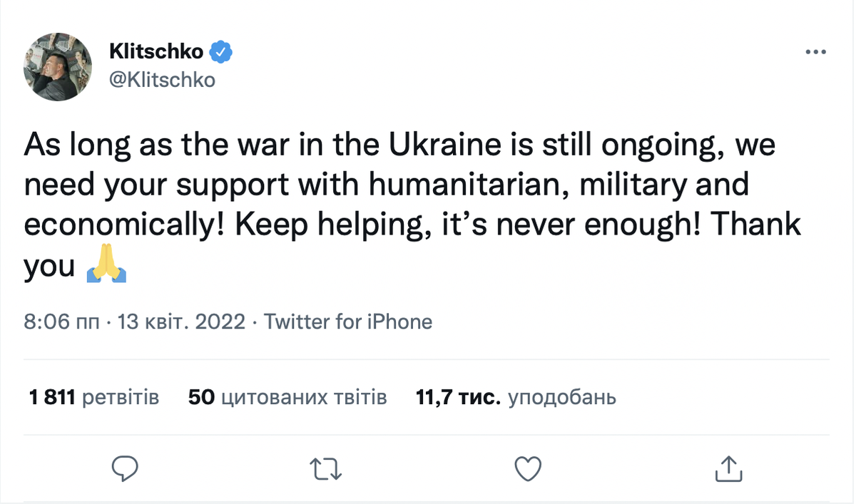View the 1 811 ретвітів list
This screenshot has width=856, height=504.
click(x=93, y=397)
